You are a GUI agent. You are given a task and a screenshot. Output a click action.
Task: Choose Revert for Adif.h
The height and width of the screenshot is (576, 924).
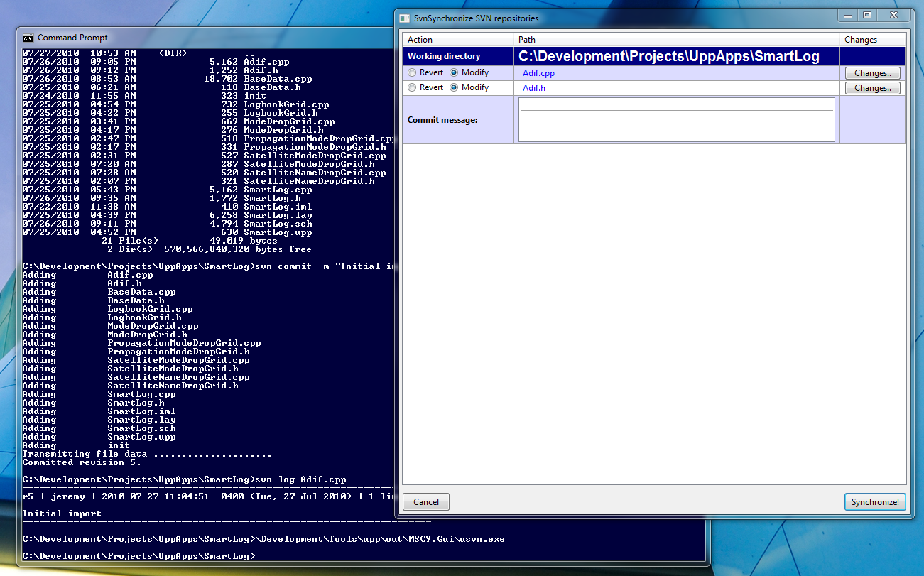tap(412, 88)
